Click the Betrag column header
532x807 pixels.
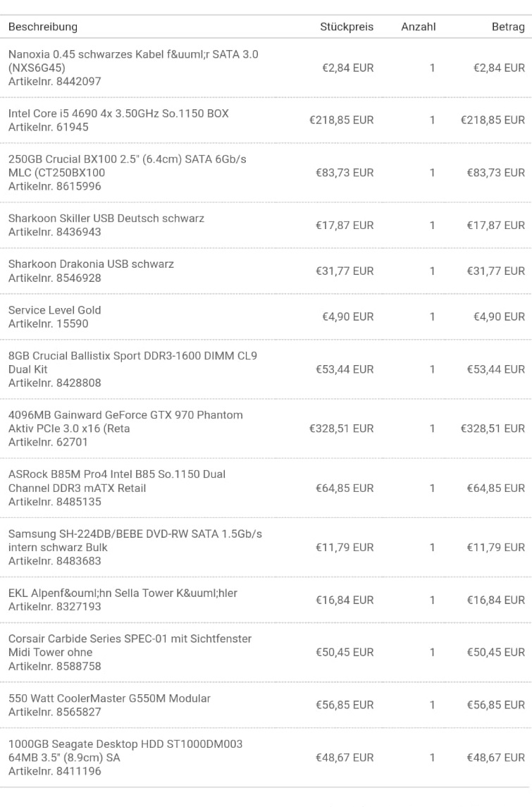click(x=508, y=27)
